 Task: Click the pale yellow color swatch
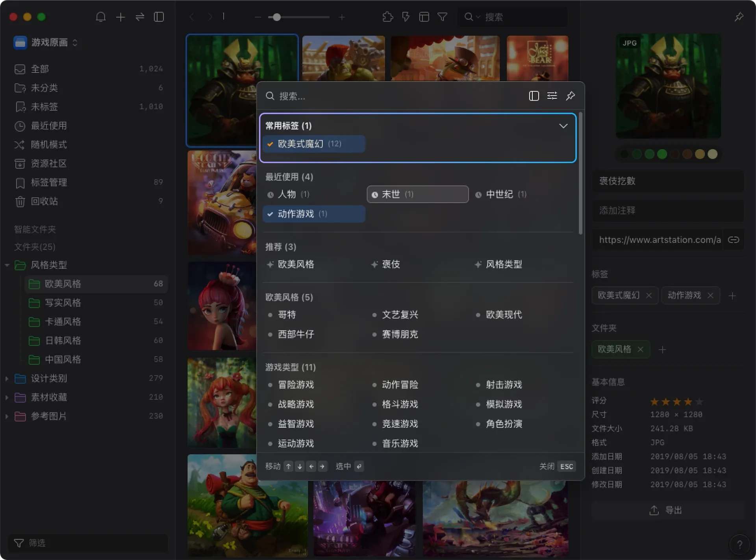coord(712,154)
